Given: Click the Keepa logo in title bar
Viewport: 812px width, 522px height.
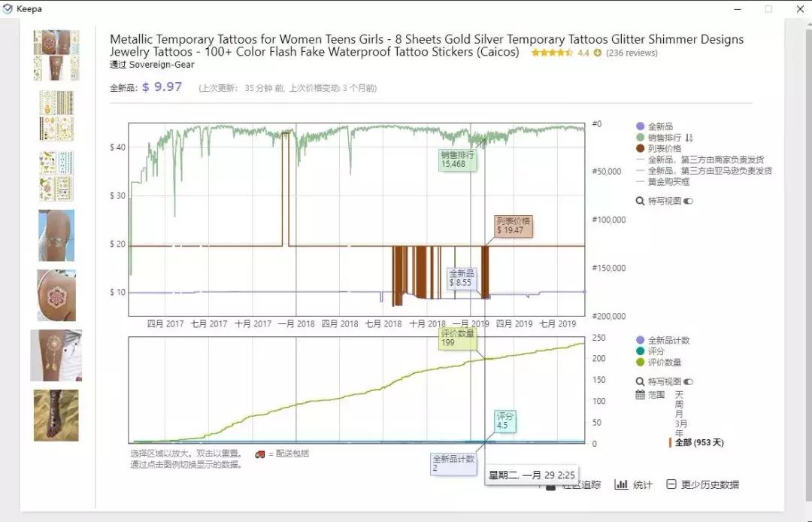Looking at the screenshot, I should 8,9.
